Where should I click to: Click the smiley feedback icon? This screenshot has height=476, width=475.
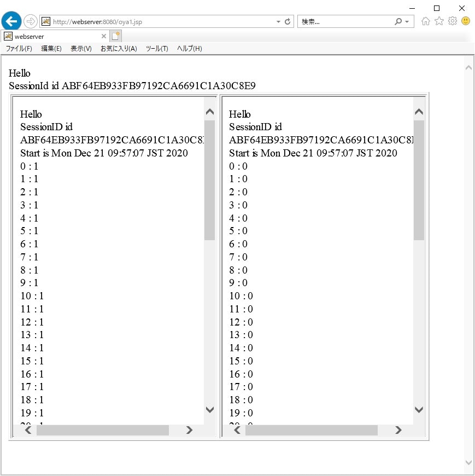tap(466, 21)
